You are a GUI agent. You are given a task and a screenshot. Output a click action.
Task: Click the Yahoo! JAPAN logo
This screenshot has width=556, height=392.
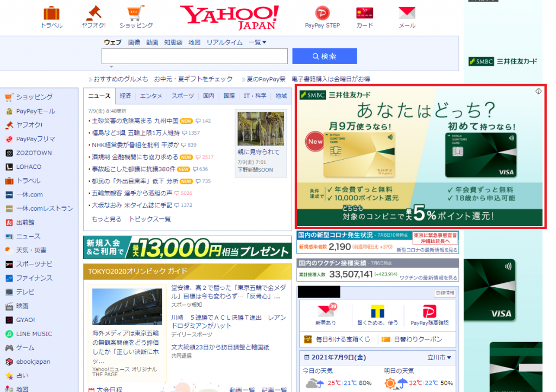[230, 17]
